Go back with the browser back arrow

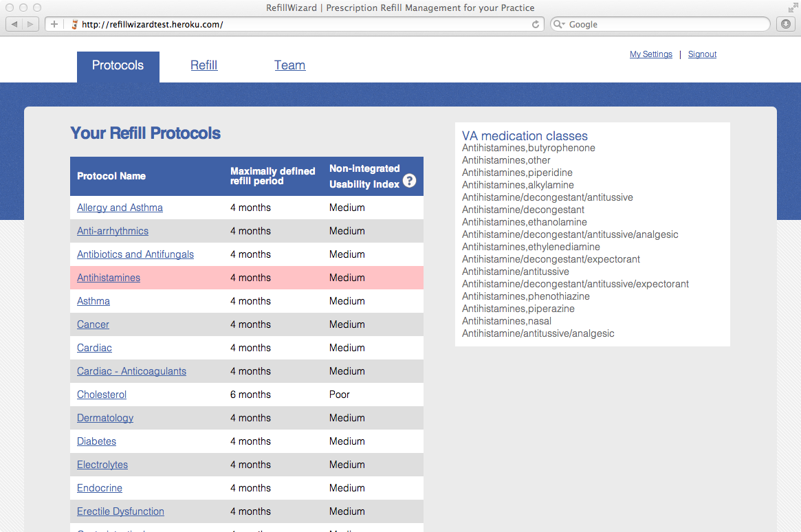[14, 24]
